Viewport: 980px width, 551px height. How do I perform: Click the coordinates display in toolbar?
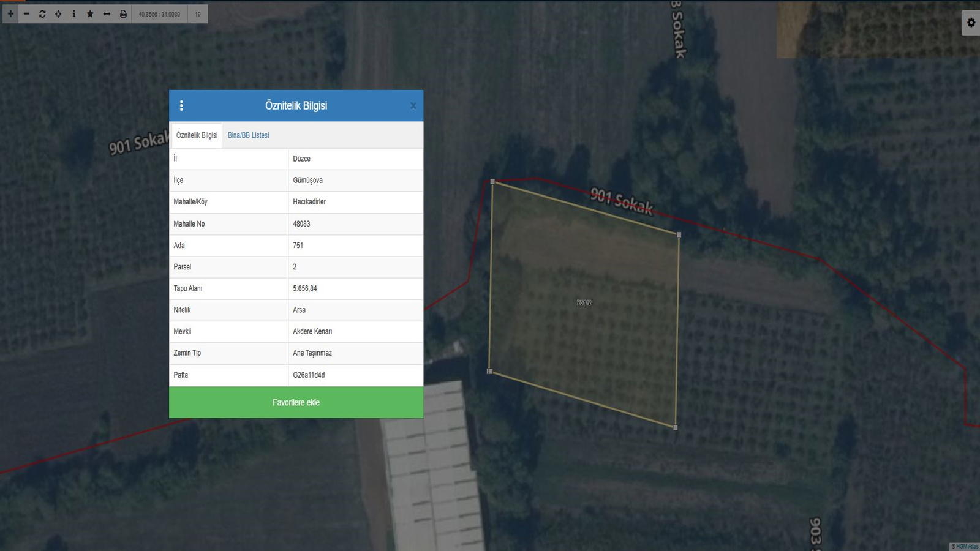(159, 14)
